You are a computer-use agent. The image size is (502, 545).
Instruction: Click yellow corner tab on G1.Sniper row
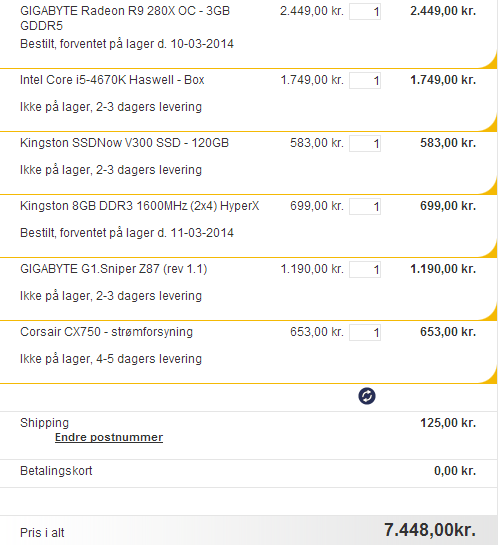coord(489,313)
